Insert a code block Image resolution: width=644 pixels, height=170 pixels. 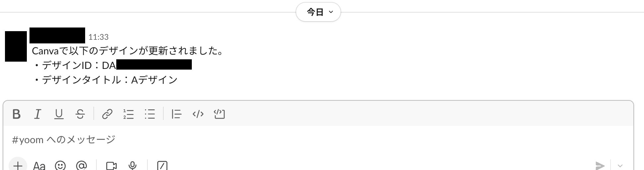click(219, 114)
